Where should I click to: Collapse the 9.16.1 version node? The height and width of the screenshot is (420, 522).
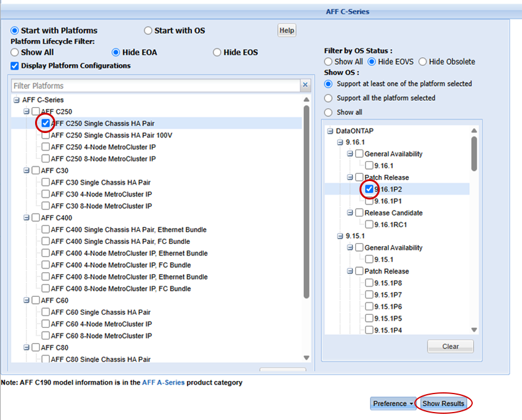coord(340,142)
